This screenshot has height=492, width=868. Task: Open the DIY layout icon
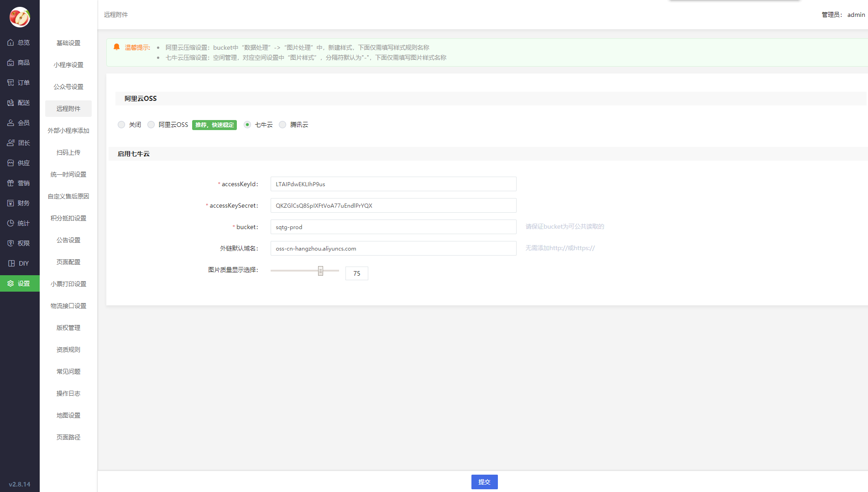pyautogui.click(x=11, y=263)
